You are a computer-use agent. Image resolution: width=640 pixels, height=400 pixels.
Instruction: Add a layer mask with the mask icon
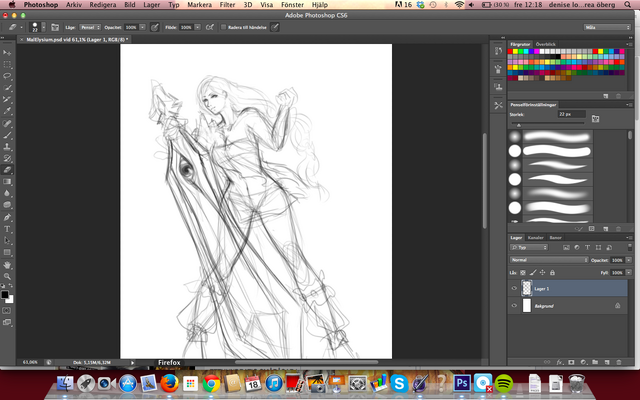point(571,362)
